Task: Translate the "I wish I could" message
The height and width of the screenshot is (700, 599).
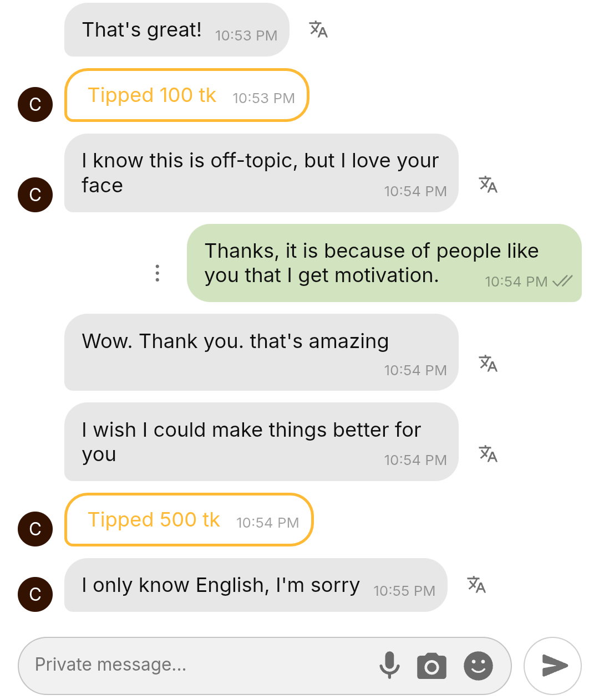Action: coord(488,454)
